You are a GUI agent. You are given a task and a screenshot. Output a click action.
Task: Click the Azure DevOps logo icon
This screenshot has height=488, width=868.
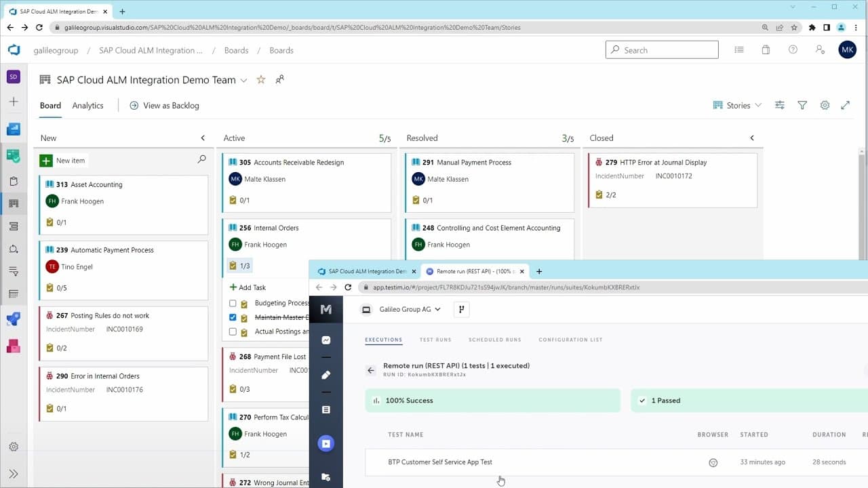[14, 50]
